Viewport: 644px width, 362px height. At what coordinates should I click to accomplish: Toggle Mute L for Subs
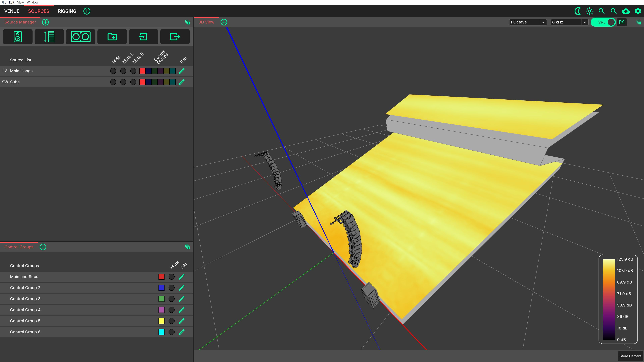point(123,82)
